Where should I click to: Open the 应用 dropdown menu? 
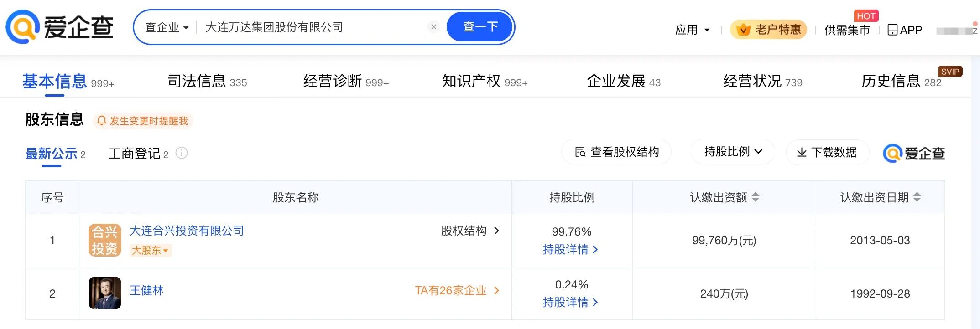[x=692, y=30]
